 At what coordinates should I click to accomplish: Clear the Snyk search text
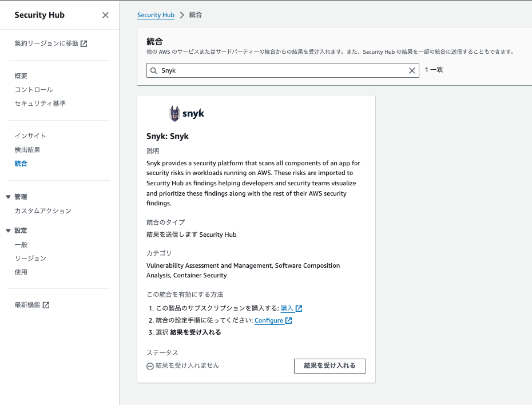412,70
